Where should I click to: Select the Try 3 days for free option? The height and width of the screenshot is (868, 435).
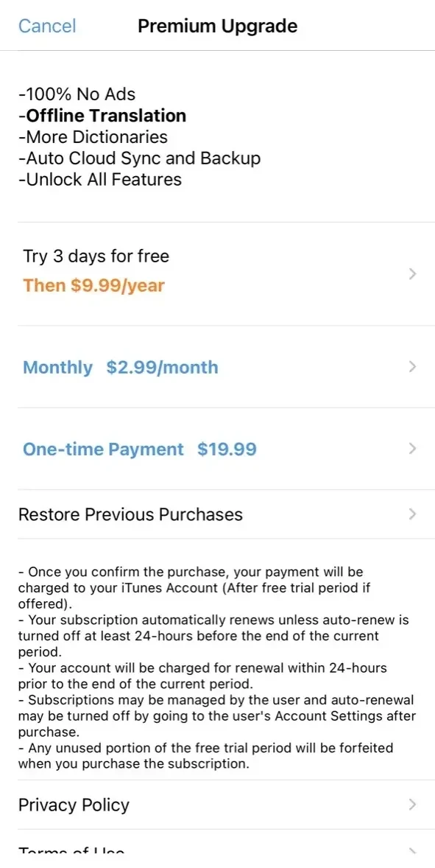coord(96,256)
